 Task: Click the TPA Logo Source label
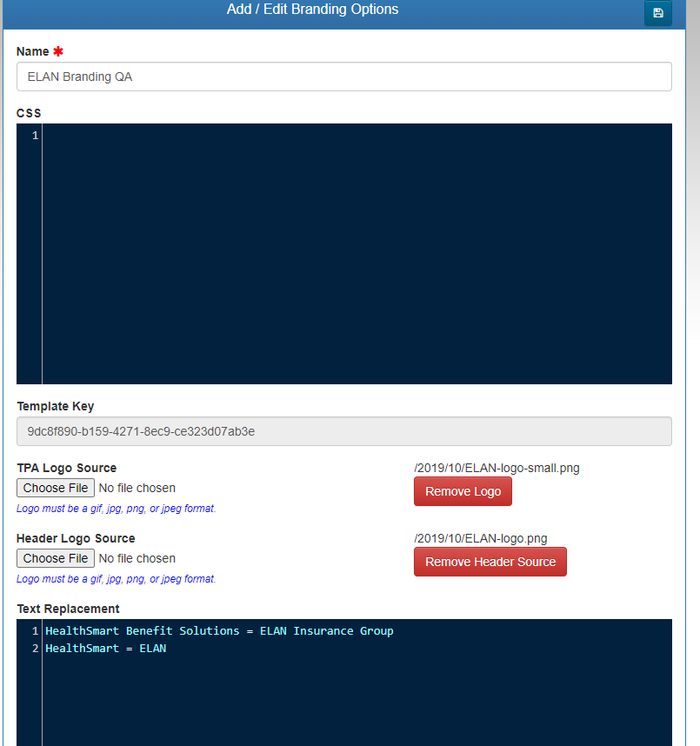click(x=66, y=468)
